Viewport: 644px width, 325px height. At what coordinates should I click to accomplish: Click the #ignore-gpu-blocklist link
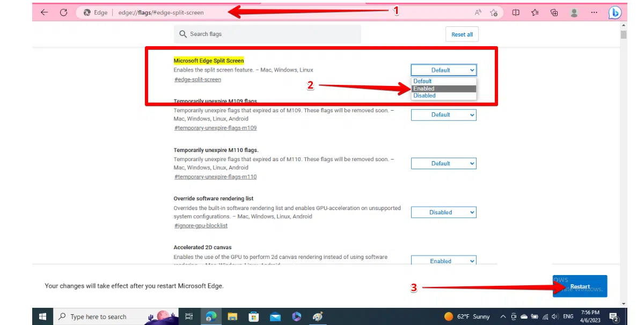(x=201, y=226)
